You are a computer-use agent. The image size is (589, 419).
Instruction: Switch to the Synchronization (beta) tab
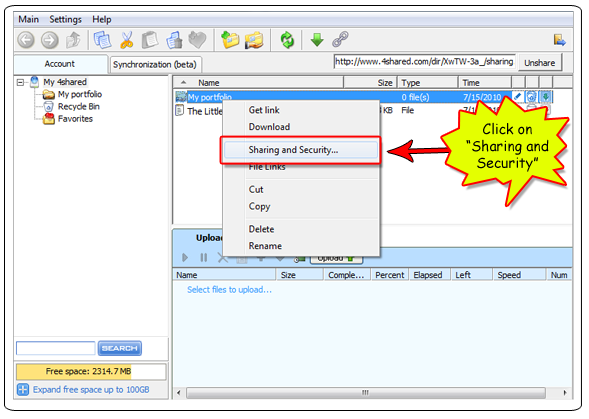point(155,65)
